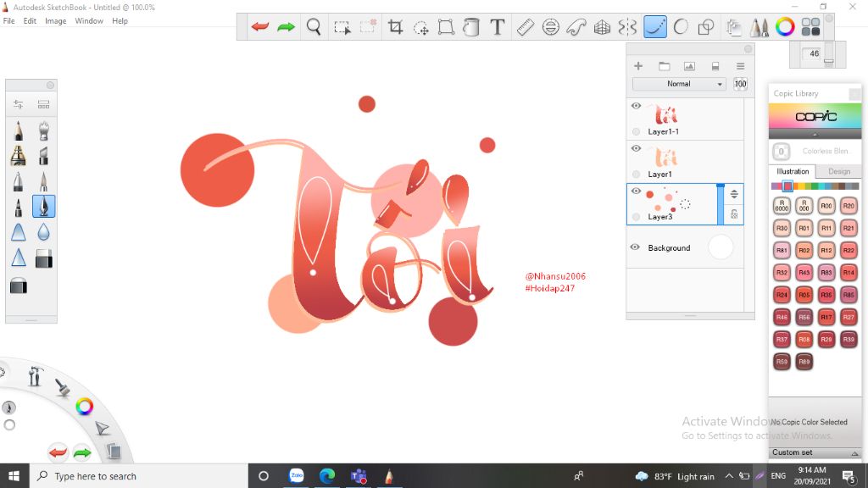Choose the Text tool
This screenshot has width=868, height=488.
[x=497, y=26]
